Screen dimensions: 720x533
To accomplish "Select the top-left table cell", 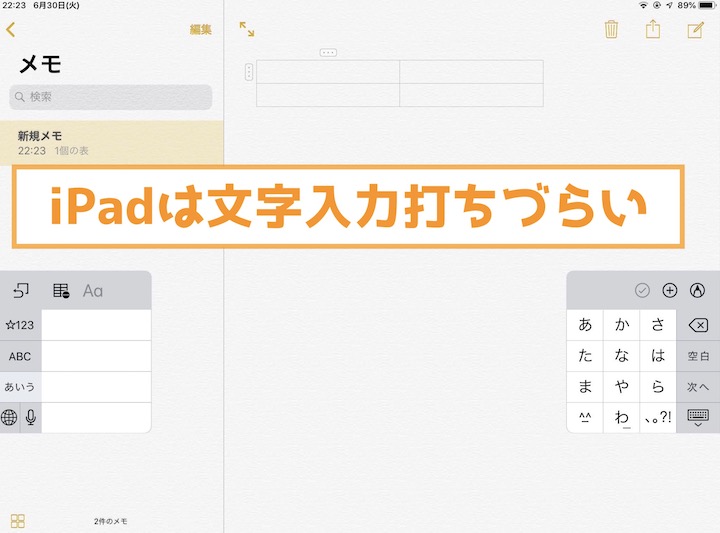I will (328, 72).
